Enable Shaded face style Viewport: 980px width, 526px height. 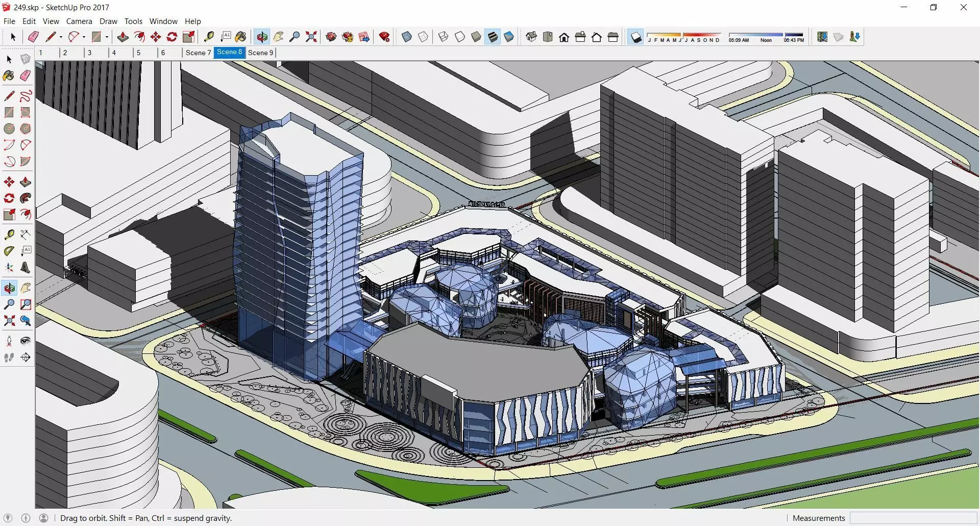pos(476,37)
